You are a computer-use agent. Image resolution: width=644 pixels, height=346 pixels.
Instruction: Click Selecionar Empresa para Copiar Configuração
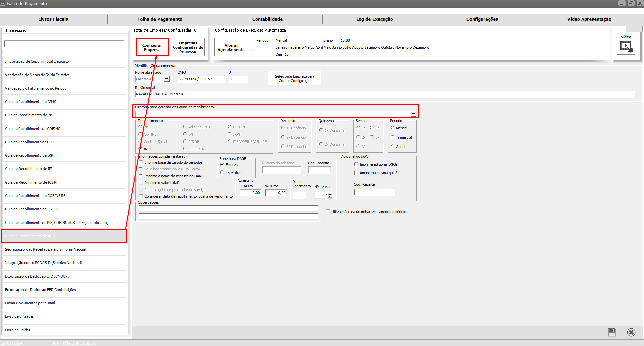pyautogui.click(x=295, y=78)
